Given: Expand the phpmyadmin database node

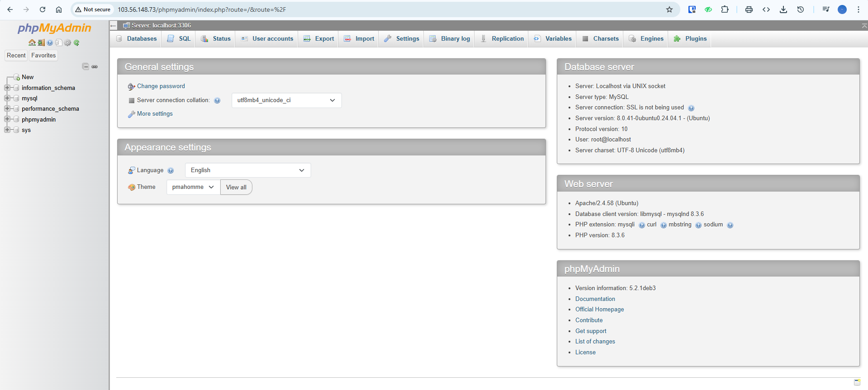Looking at the screenshot, I should [x=7, y=119].
